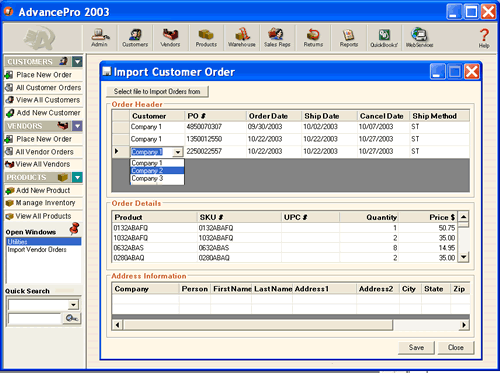Viewport: 500px width, 373px height.
Task: Click the Close button in the dialog
Action: click(x=456, y=348)
